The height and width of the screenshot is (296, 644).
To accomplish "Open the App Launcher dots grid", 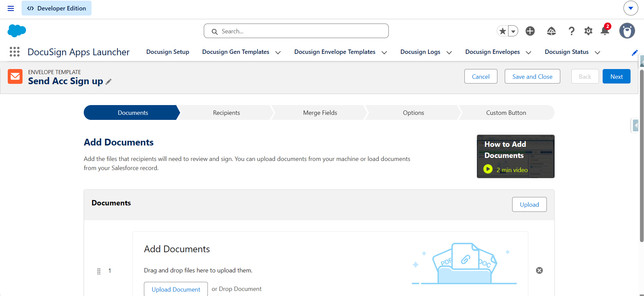I will click(x=14, y=52).
